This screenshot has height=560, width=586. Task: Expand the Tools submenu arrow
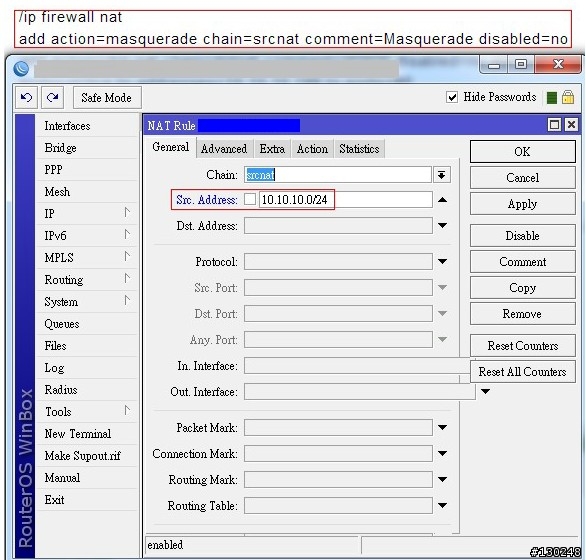click(127, 411)
